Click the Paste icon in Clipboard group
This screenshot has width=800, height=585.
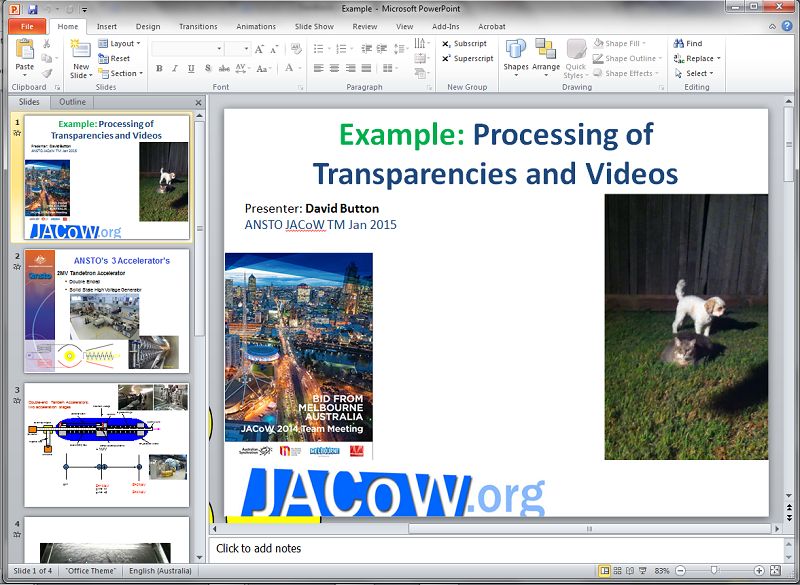tap(25, 52)
